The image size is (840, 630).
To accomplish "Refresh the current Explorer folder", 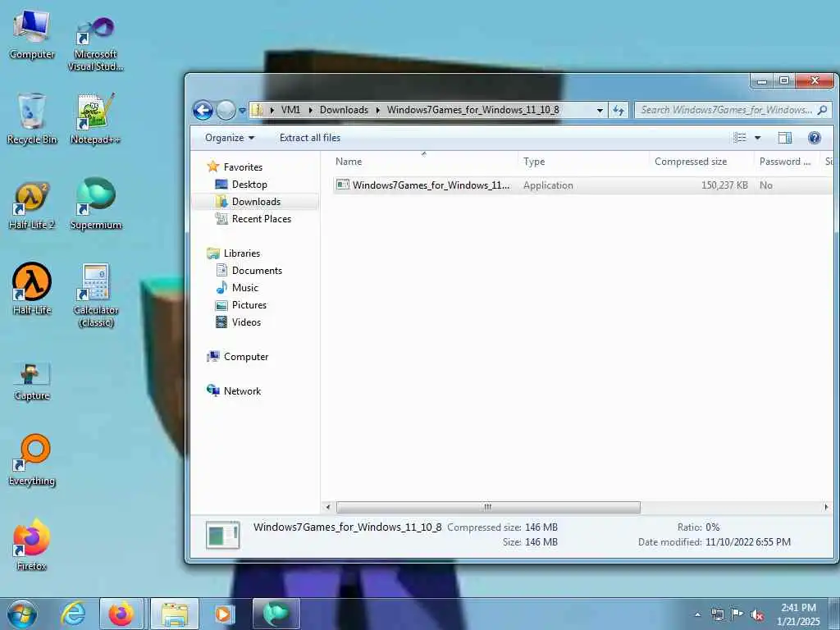I will pyautogui.click(x=619, y=111).
